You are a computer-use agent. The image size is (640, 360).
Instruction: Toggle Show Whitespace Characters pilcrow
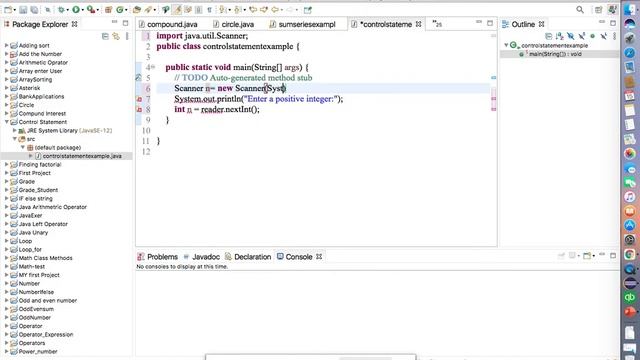pyautogui.click(x=209, y=10)
